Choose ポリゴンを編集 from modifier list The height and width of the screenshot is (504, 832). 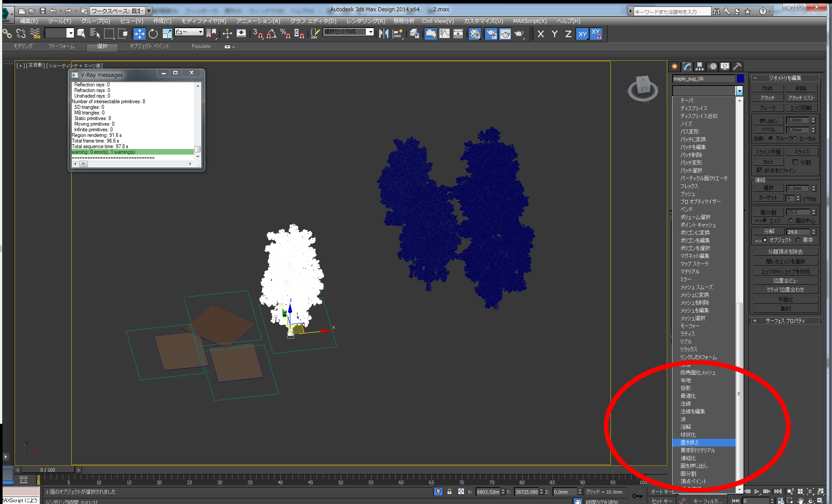tap(695, 241)
